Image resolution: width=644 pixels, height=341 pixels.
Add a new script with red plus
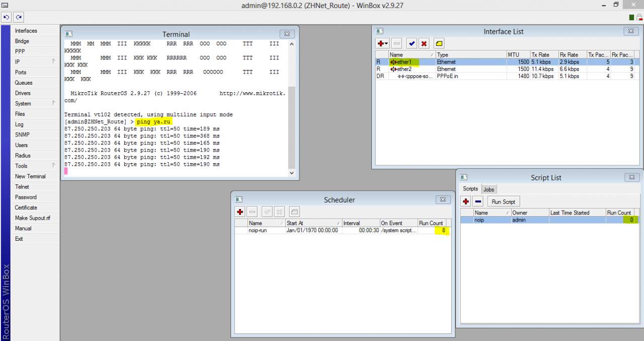[466, 201]
